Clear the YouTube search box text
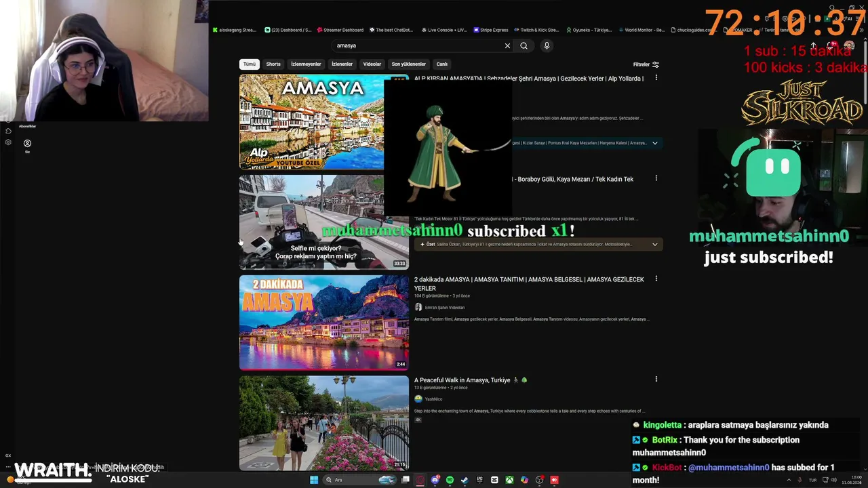 click(x=507, y=45)
